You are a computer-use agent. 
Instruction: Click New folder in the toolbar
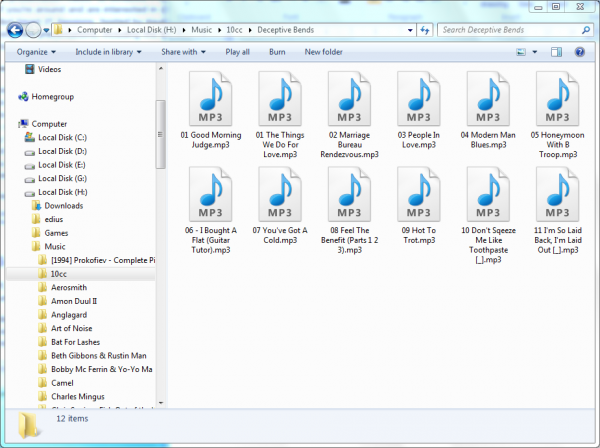pos(323,52)
